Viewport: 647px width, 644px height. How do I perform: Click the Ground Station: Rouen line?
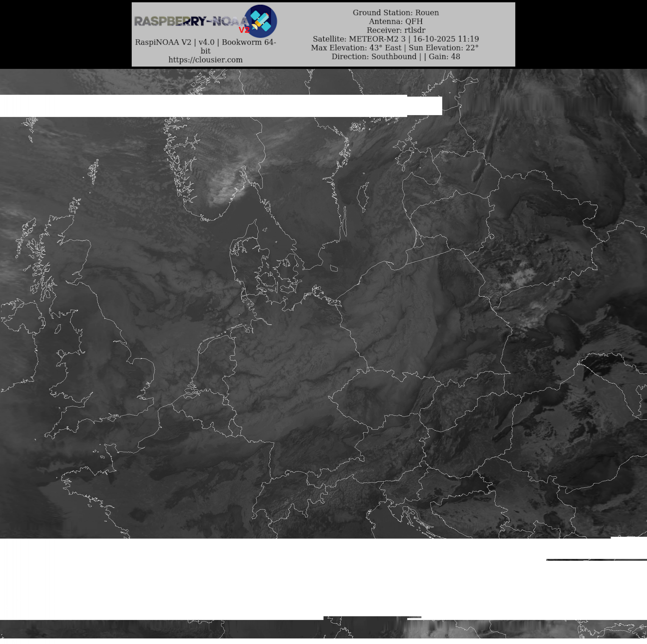(x=396, y=12)
